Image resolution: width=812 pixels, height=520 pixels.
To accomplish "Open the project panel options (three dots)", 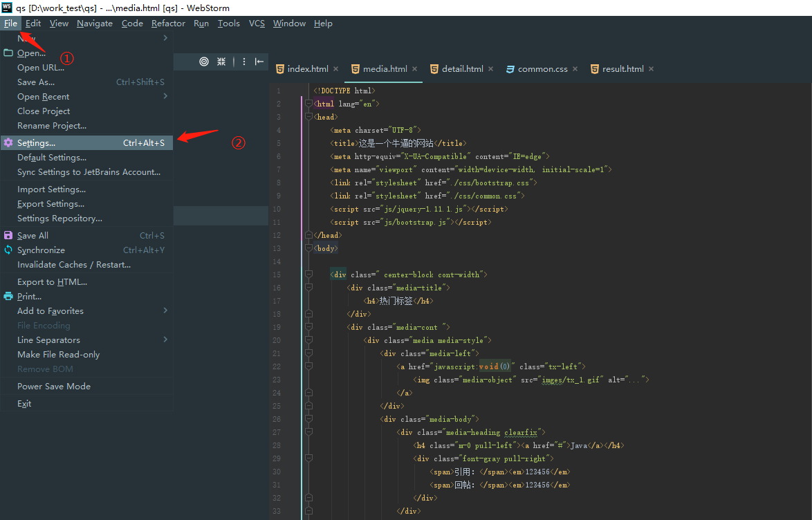I will click(244, 62).
